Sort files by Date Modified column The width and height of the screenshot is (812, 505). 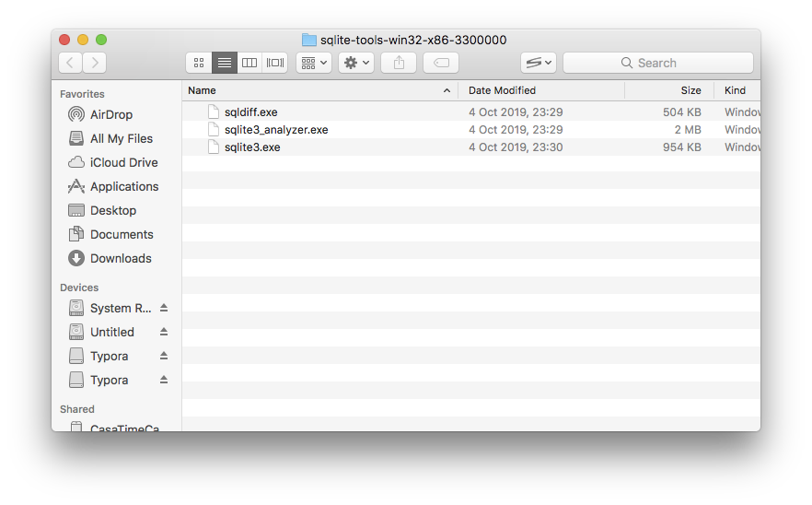(x=543, y=90)
